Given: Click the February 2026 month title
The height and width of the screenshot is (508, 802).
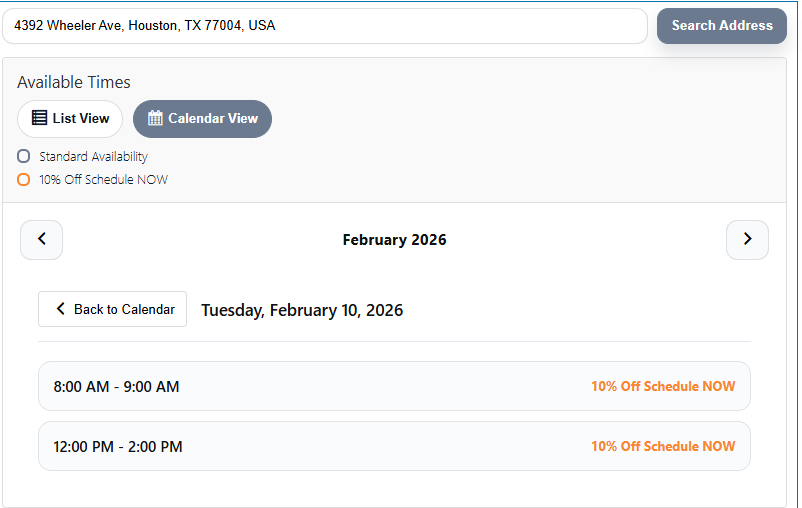Looking at the screenshot, I should pos(394,240).
